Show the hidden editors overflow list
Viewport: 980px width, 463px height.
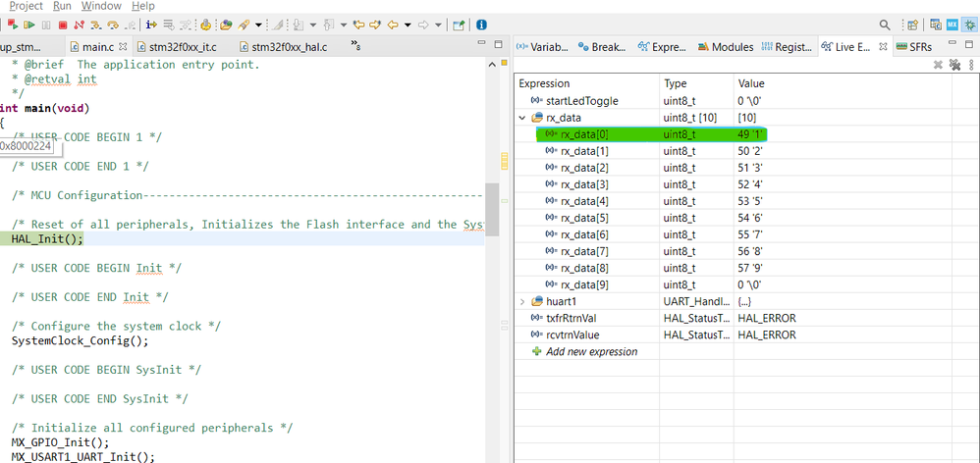[355, 45]
